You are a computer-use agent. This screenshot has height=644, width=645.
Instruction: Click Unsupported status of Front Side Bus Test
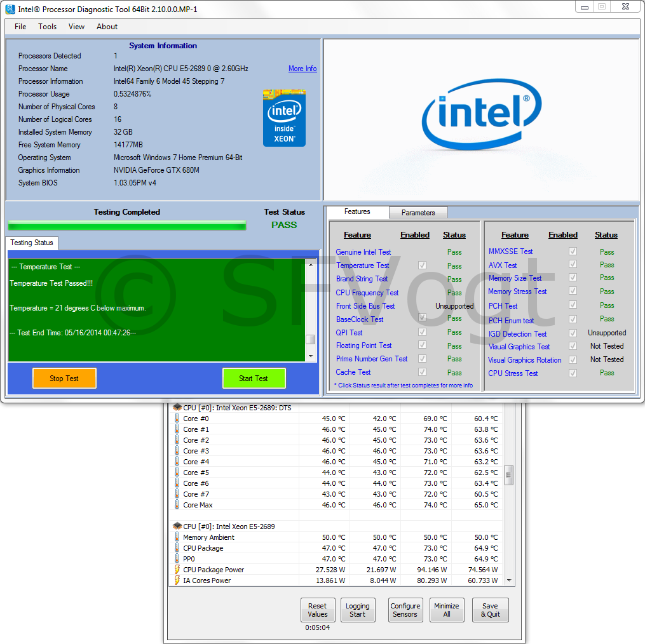pos(454,306)
